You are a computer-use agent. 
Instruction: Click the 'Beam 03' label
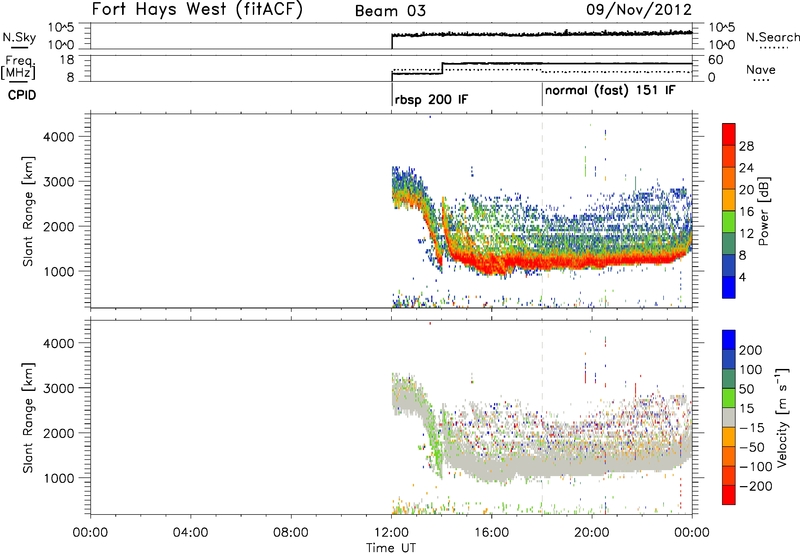tap(390, 11)
